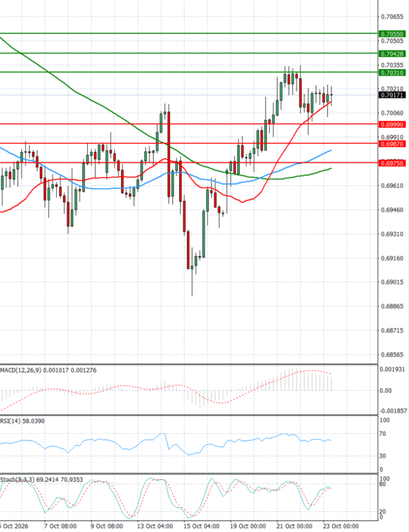Click the 0.68565 price axis value
This screenshot has height=532, width=409.
(x=392, y=354)
